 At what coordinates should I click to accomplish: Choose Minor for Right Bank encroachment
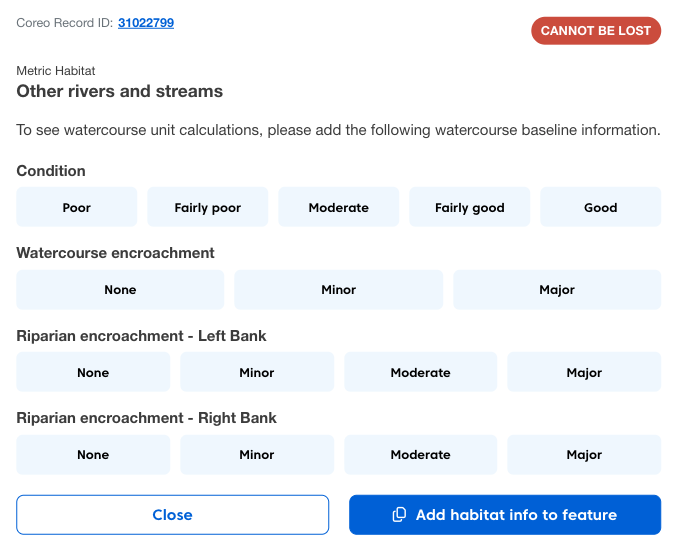257,455
